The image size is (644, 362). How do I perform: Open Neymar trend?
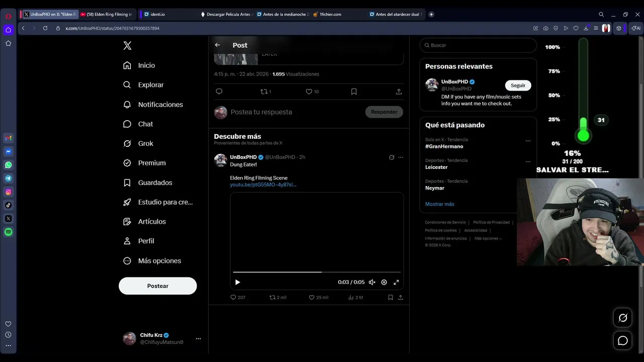[x=435, y=188]
